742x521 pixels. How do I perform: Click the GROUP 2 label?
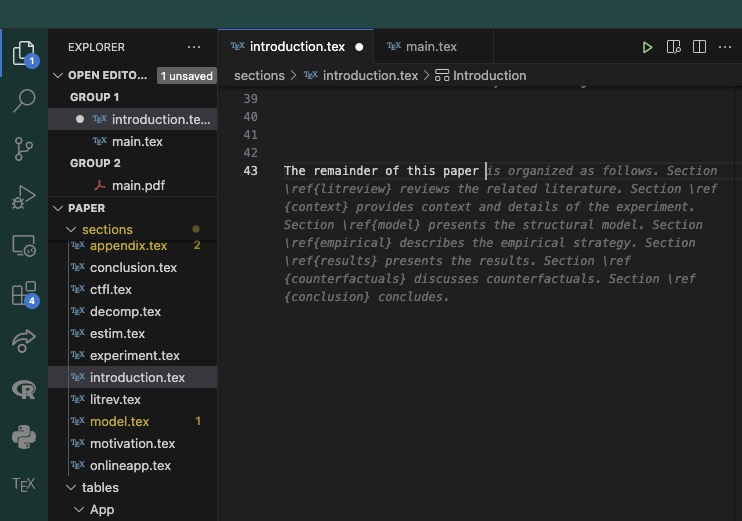click(95, 163)
